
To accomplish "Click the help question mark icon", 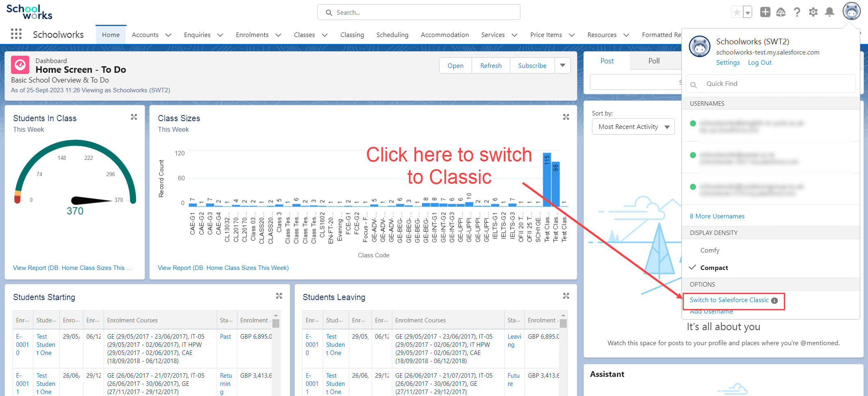I will pyautogui.click(x=797, y=12).
